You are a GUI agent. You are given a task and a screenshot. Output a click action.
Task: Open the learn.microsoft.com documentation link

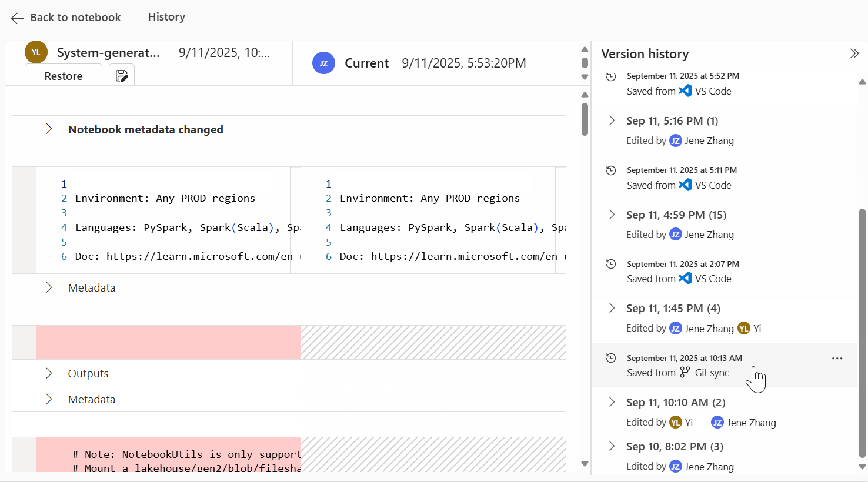click(203, 256)
